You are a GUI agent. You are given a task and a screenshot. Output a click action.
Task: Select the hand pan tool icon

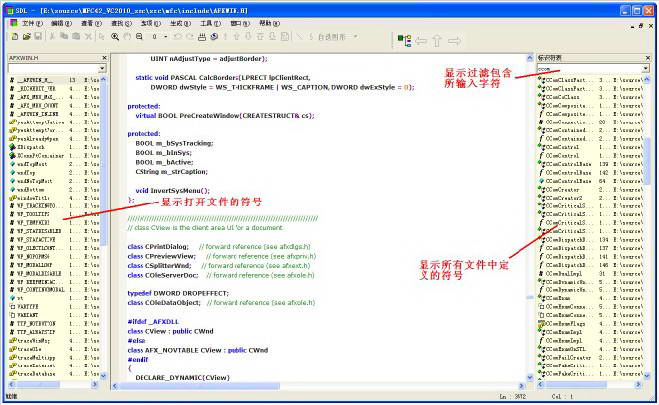point(127,37)
